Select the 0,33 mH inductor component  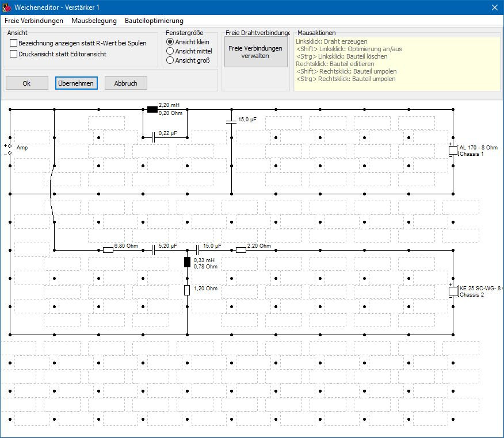[x=187, y=263]
